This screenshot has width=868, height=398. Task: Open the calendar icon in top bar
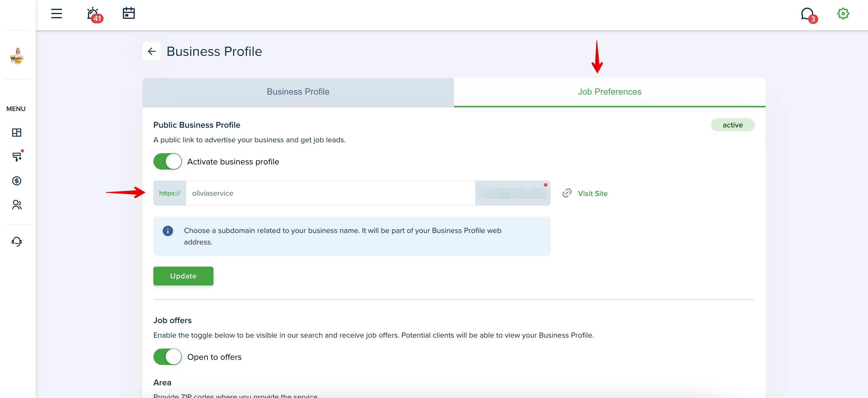[x=129, y=13]
